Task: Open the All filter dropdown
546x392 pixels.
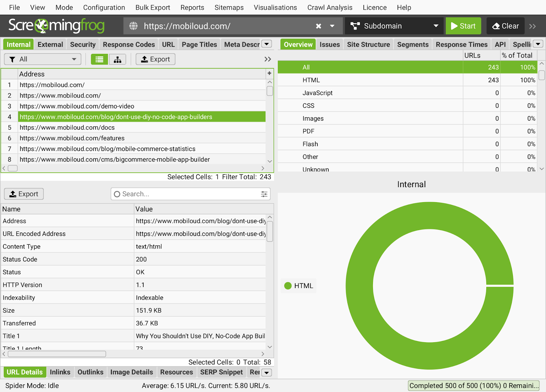Action: (x=43, y=59)
